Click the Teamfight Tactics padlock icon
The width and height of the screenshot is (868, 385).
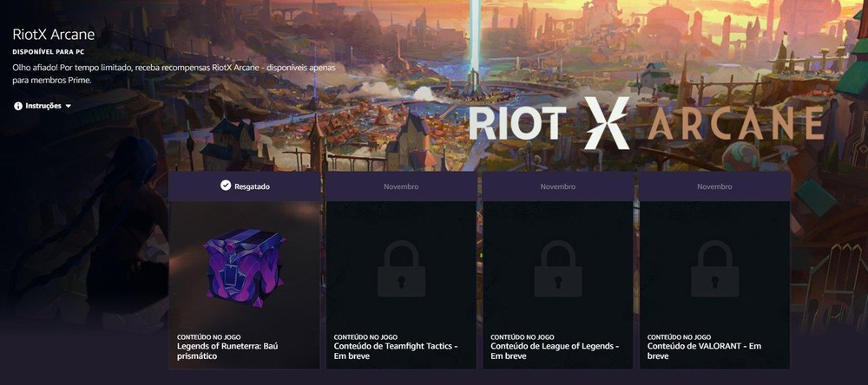pos(401,269)
